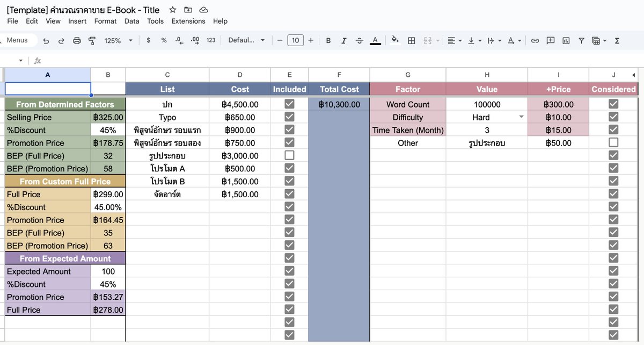
Task: Click the Undo icon
Action: pos(46,40)
